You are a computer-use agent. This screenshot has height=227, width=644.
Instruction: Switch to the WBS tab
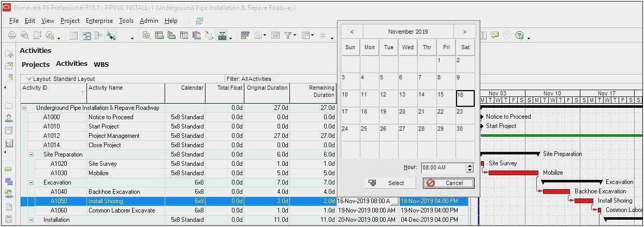pos(101,64)
